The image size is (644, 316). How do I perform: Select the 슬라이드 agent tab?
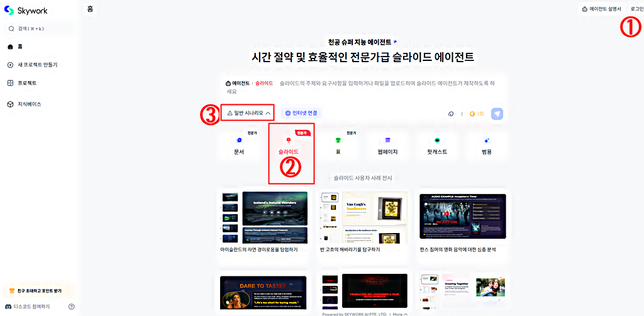tap(288, 146)
